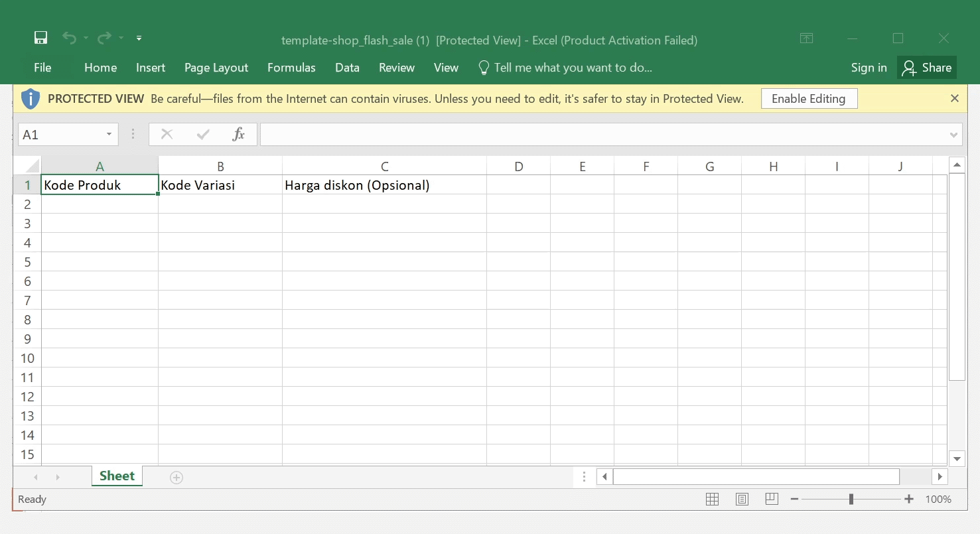Open the Ribbon Display Options icon
This screenshot has height=534, width=980.
[806, 38]
